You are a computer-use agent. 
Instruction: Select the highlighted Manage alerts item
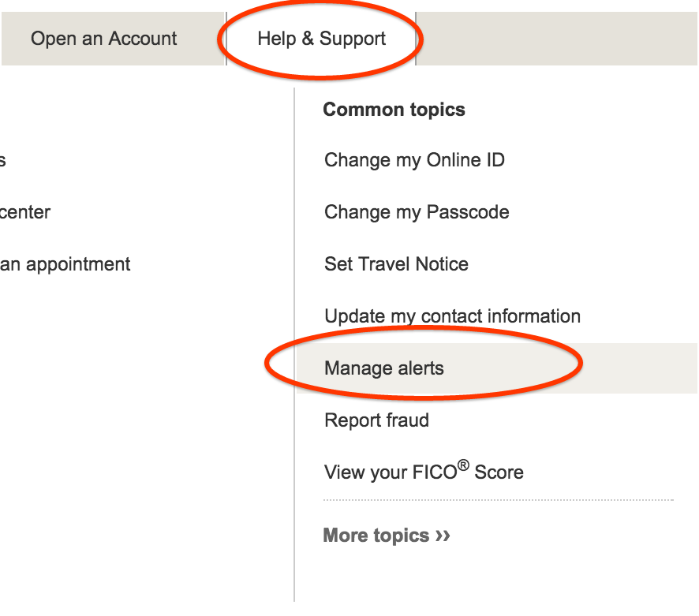(384, 368)
